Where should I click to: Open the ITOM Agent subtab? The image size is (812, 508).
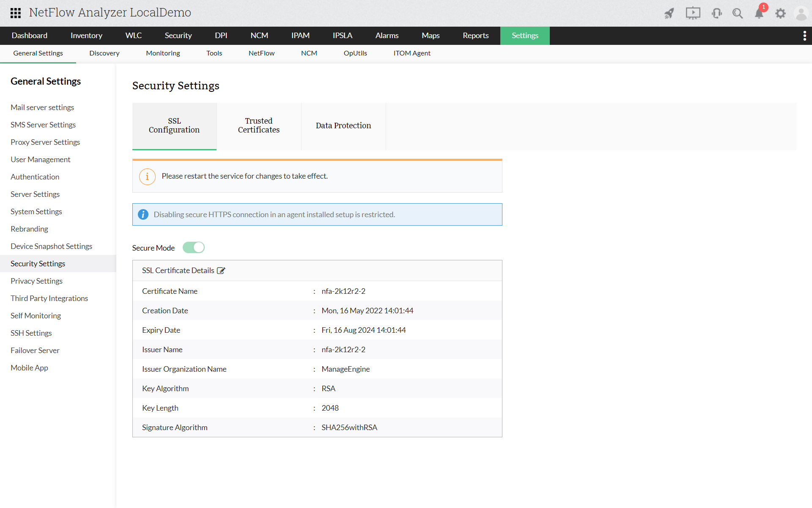pyautogui.click(x=411, y=53)
